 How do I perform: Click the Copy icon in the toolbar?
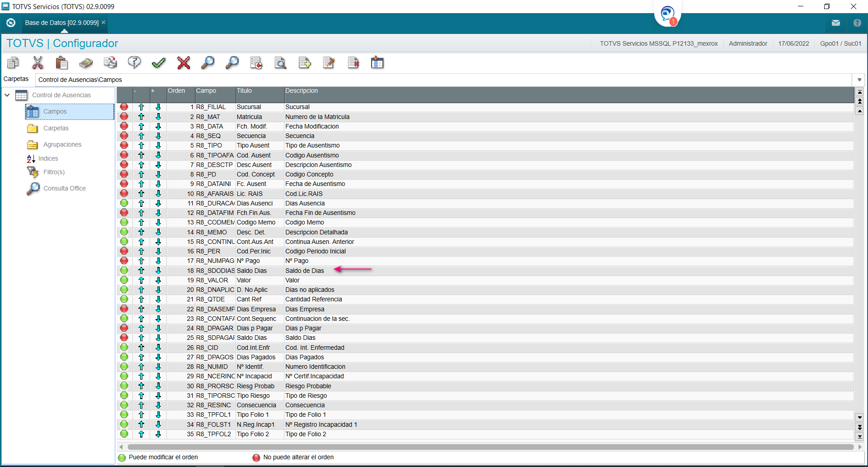(x=13, y=62)
